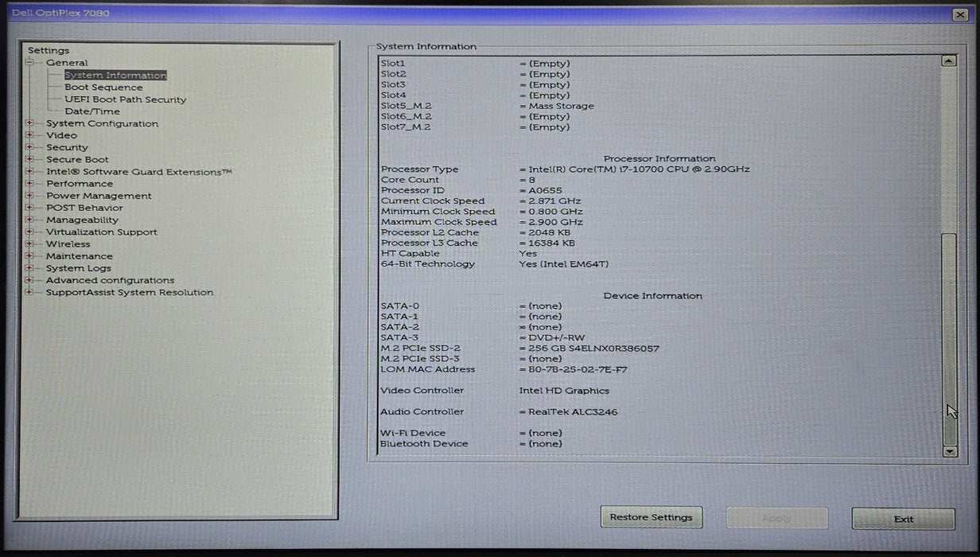Open the Boot Sequence settings
Image resolution: width=980 pixels, height=557 pixels.
pos(103,88)
